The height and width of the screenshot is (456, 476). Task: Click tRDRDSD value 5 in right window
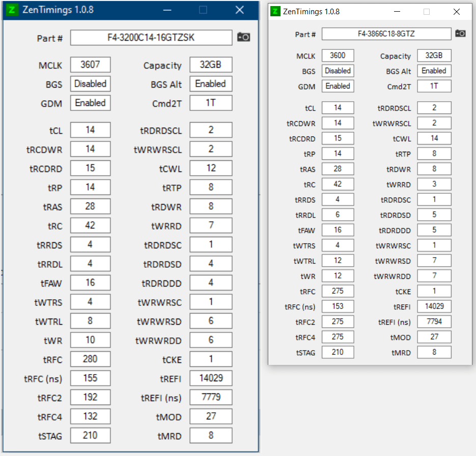pos(434,215)
